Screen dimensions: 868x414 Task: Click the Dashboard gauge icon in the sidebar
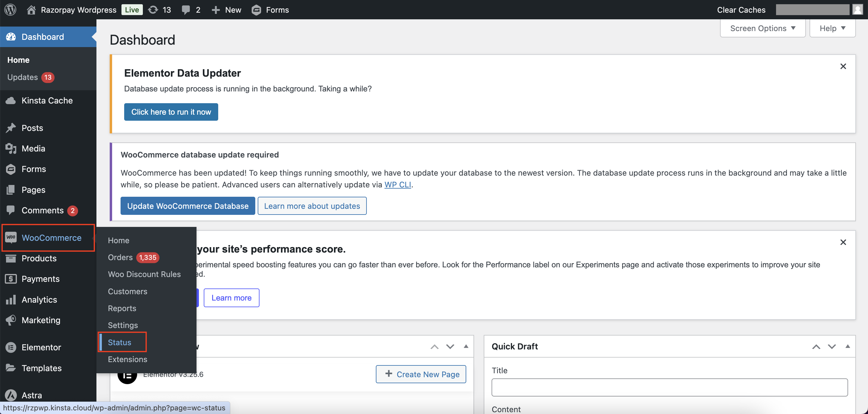(x=11, y=37)
